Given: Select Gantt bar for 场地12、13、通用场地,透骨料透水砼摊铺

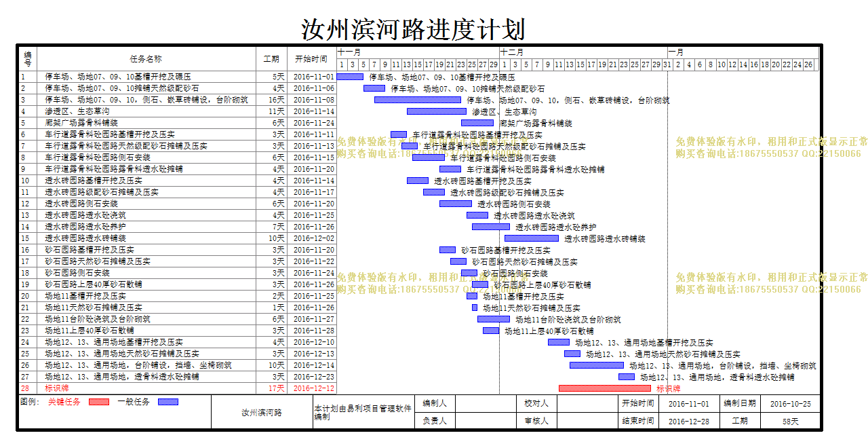Looking at the screenshot, I should 627,377.
